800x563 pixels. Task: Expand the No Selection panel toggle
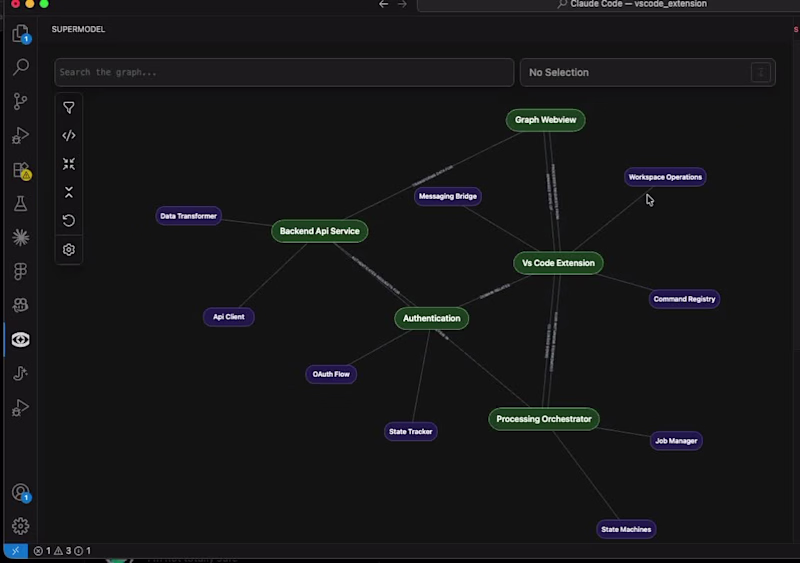coord(760,72)
